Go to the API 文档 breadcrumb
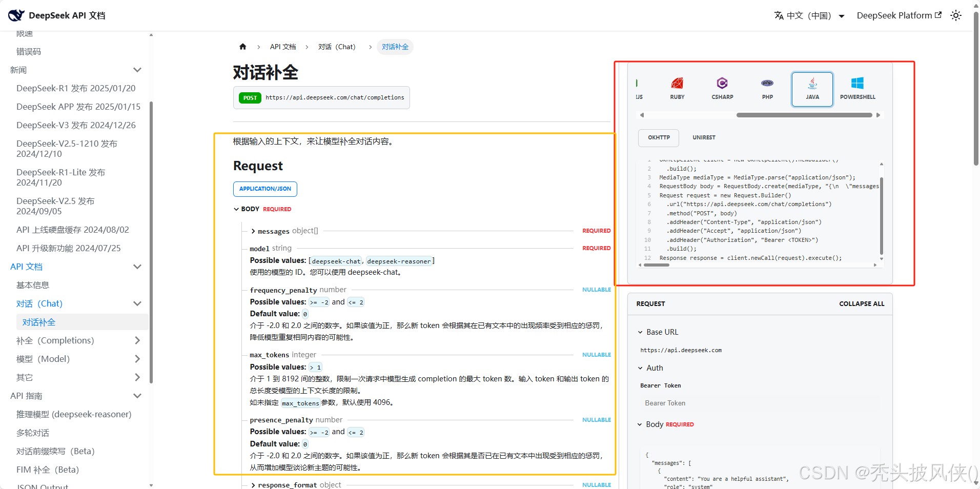The height and width of the screenshot is (489, 980). tap(283, 47)
